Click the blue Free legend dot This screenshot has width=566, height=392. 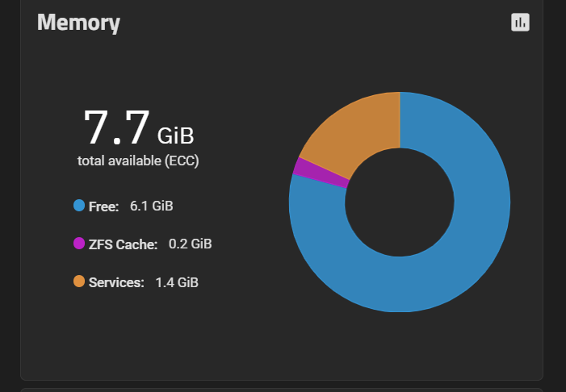tap(79, 206)
